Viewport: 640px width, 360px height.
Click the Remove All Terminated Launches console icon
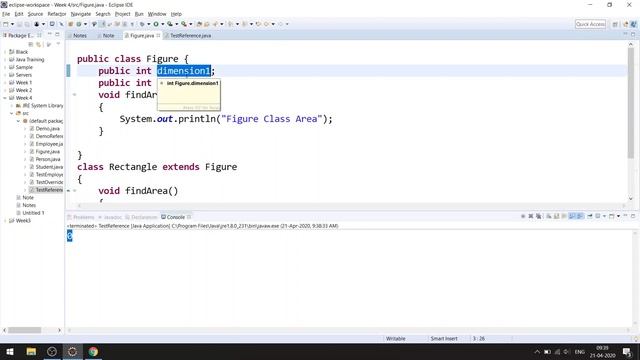(539, 216)
